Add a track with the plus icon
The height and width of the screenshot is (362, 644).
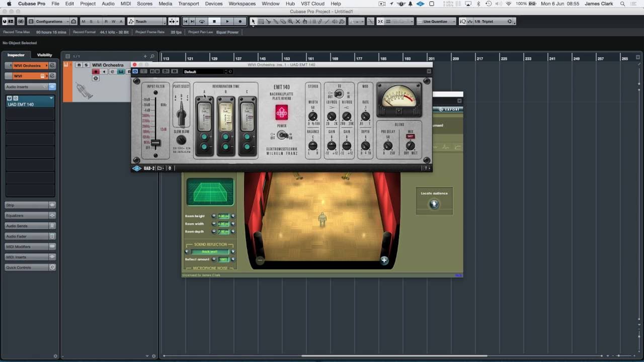pyautogui.click(x=145, y=56)
